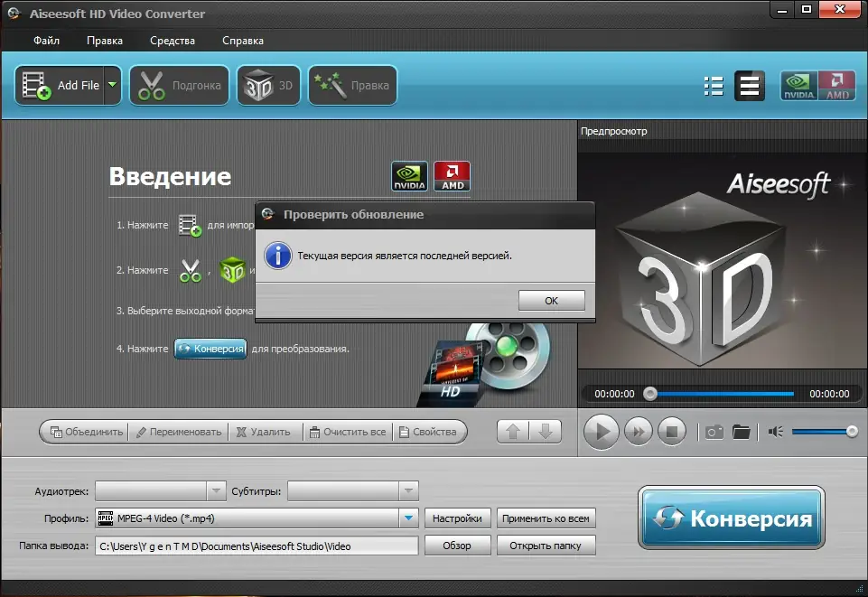Adjust the volume slider

click(x=825, y=432)
